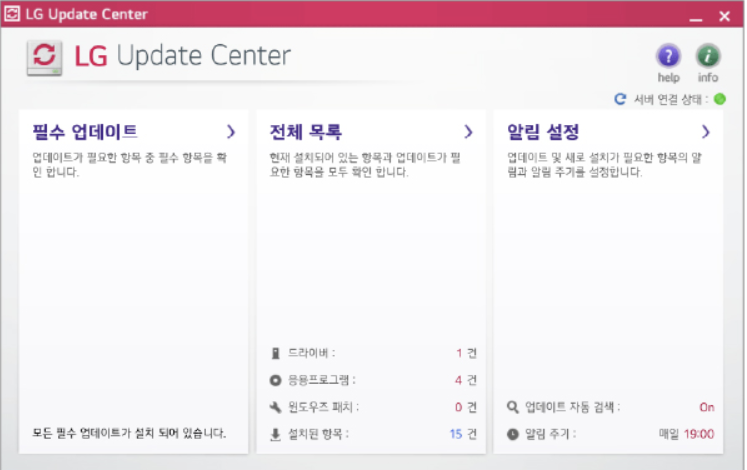
Task: Click the 전체 목록 description text
Action: coord(365,165)
